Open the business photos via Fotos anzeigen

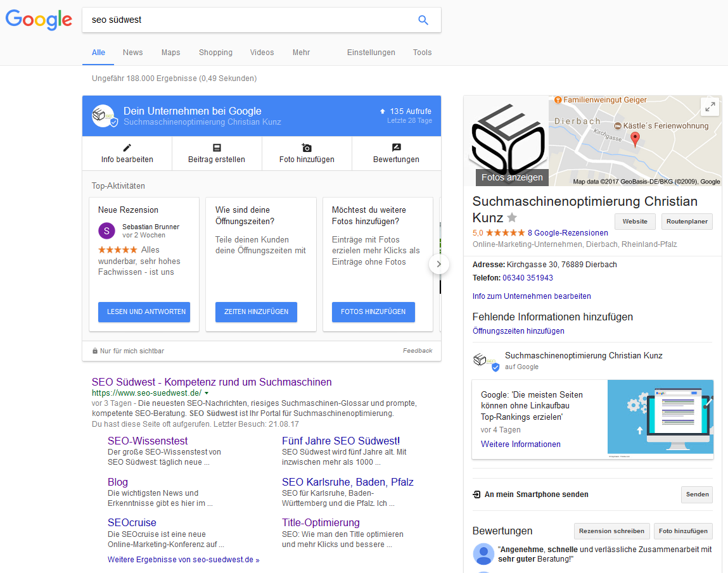(511, 177)
